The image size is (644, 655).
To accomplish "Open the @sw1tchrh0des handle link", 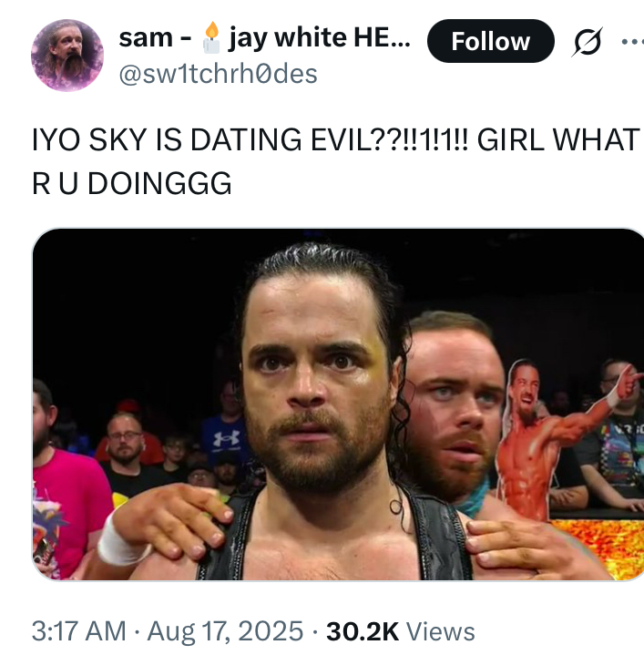I will pyautogui.click(x=218, y=74).
